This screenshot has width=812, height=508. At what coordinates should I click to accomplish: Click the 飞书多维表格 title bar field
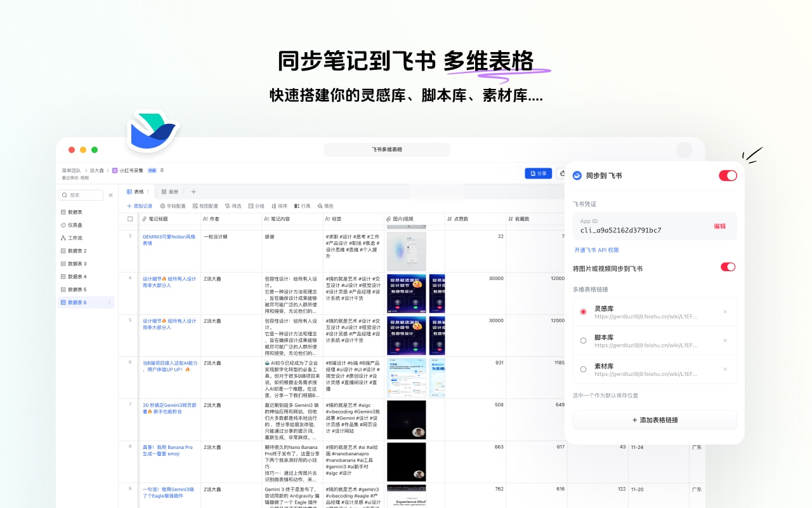[x=387, y=150]
